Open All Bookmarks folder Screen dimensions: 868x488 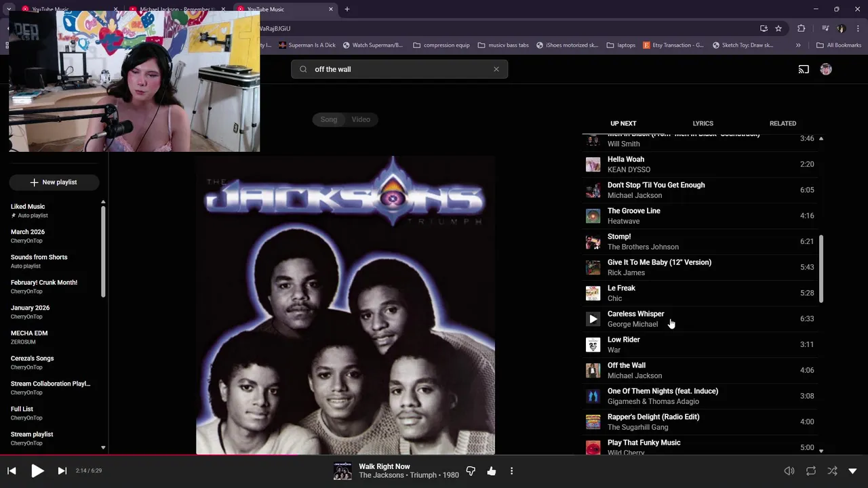(839, 45)
